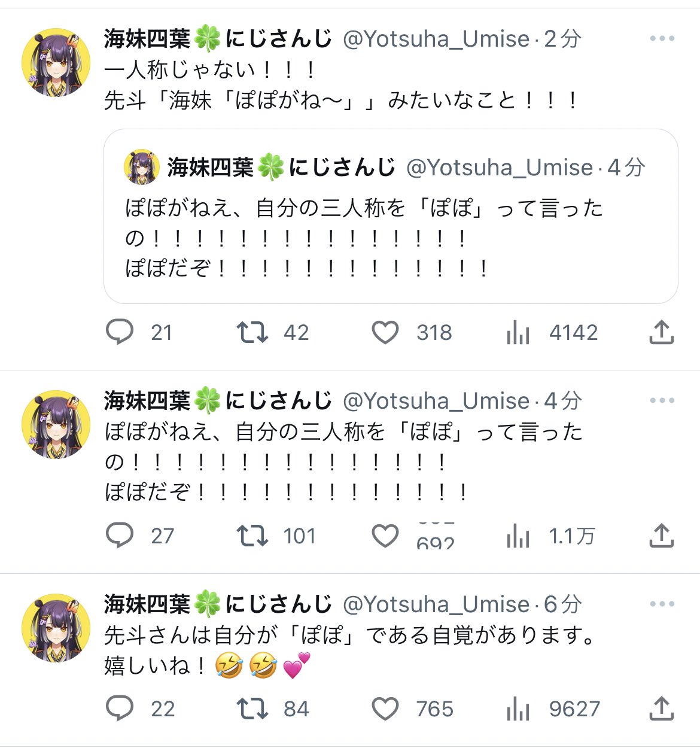The width and height of the screenshot is (700, 754).
Task: Open @Yotsuha_Umise handle on top tweet
Action: 436,39
